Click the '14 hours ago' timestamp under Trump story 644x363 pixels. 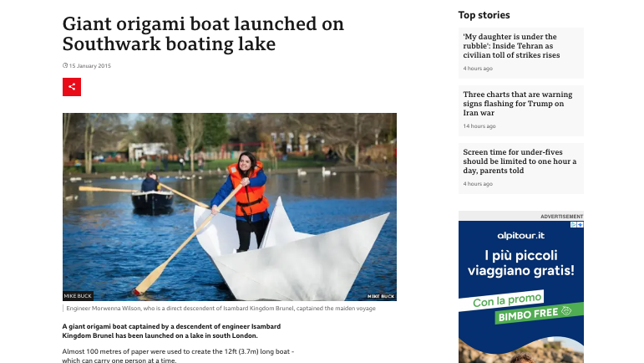point(479,126)
